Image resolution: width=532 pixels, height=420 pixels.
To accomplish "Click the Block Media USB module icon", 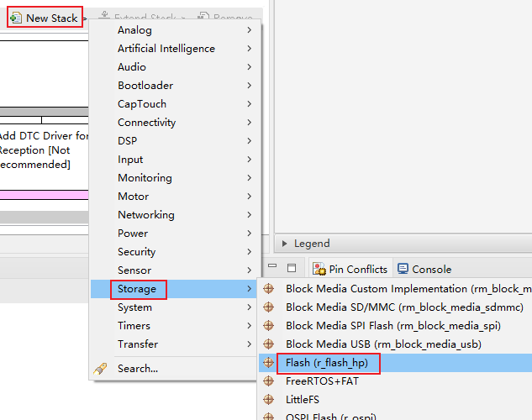I will [x=269, y=344].
